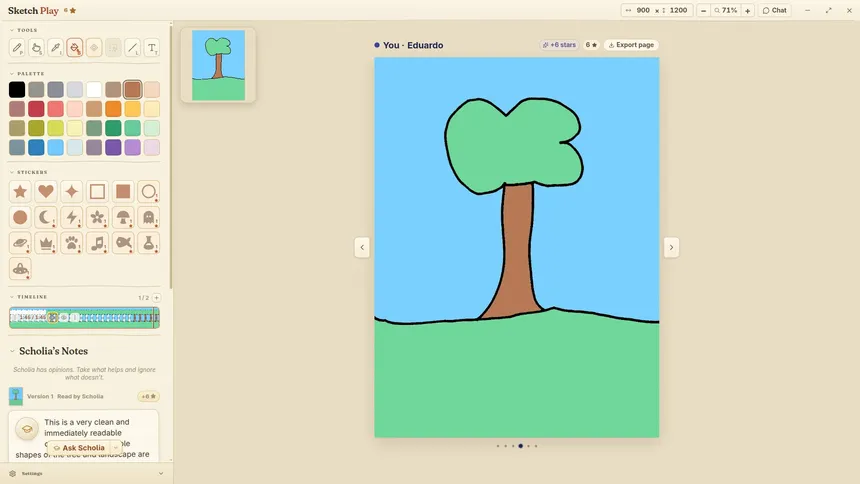Select the Pencil tool

(x=17, y=48)
